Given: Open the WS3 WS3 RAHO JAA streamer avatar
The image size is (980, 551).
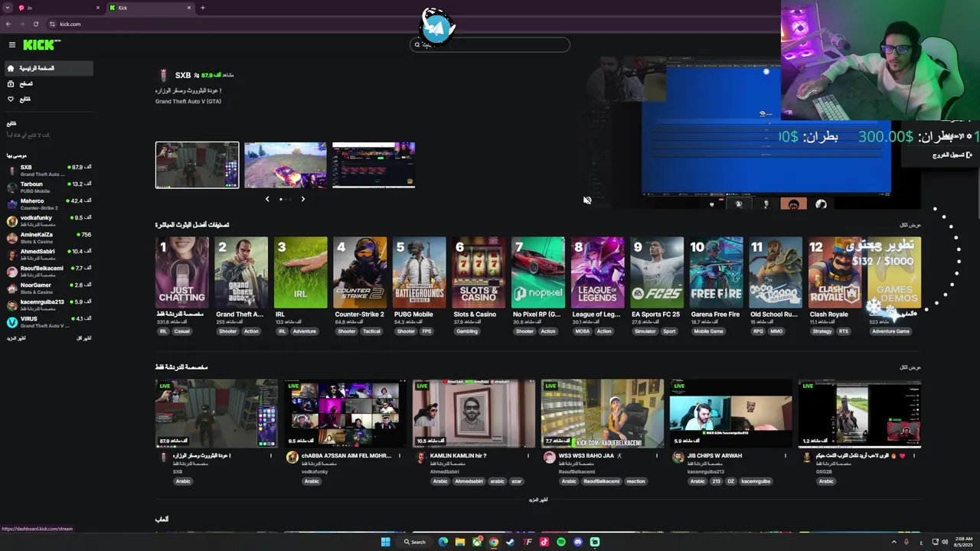Looking at the screenshot, I should [x=549, y=457].
